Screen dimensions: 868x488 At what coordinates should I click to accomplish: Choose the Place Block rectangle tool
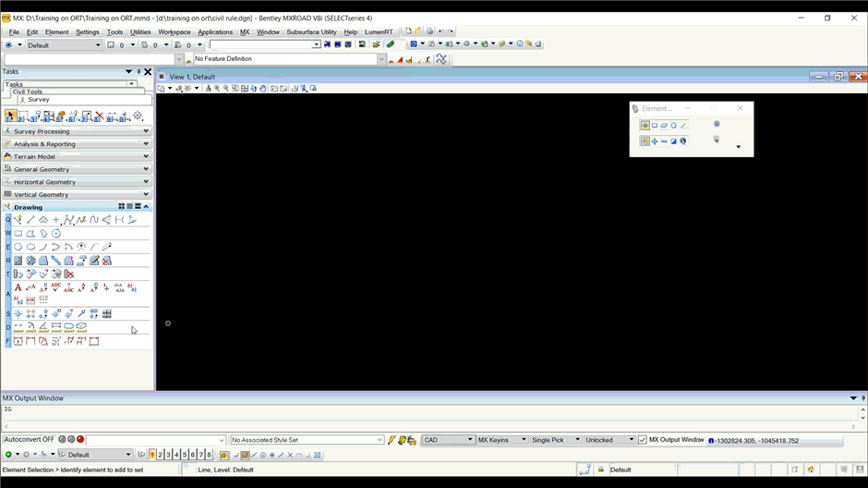click(x=18, y=233)
